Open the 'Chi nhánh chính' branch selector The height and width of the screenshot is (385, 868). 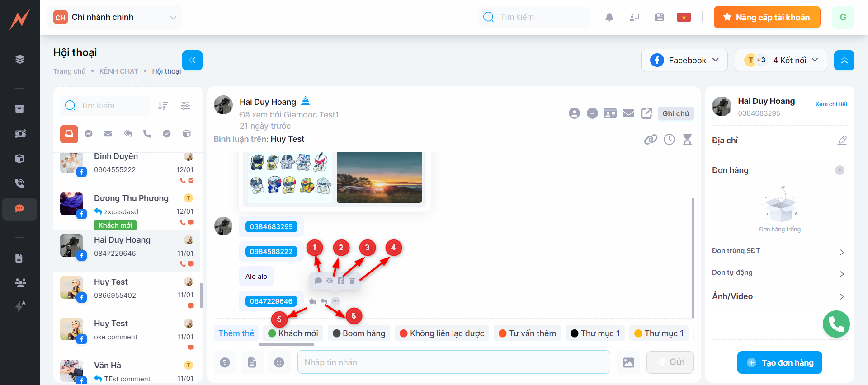115,17
